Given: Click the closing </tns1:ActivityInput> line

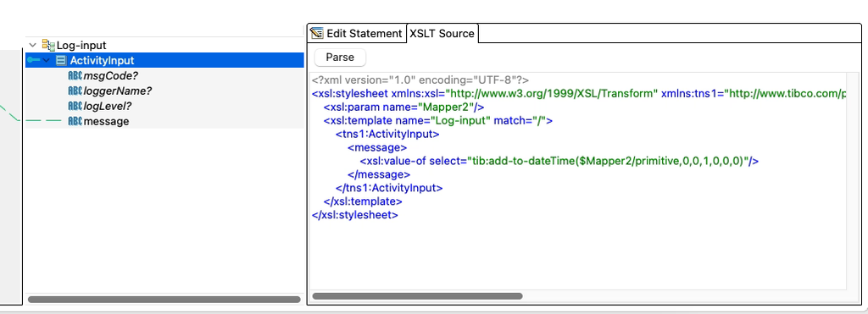Looking at the screenshot, I should click(389, 188).
